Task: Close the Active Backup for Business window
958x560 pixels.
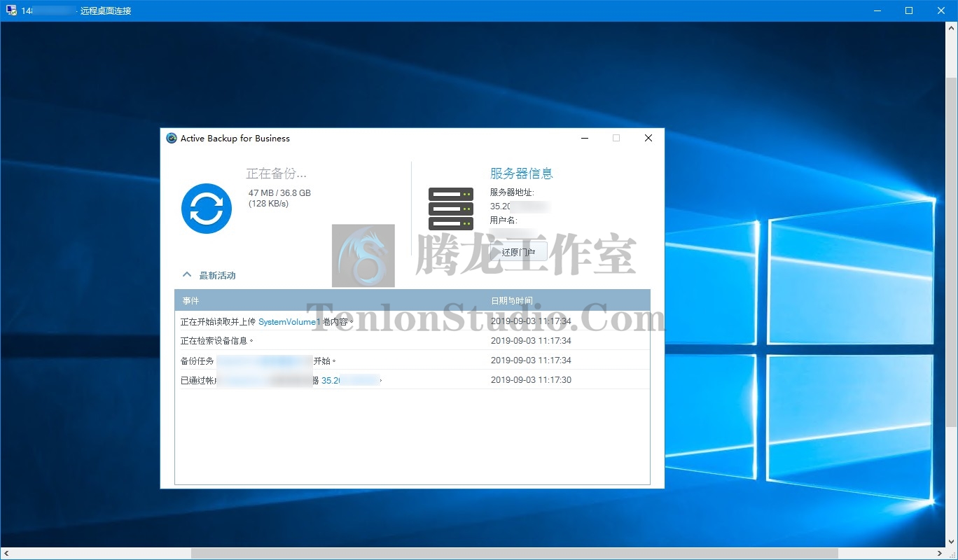Action: [x=648, y=138]
